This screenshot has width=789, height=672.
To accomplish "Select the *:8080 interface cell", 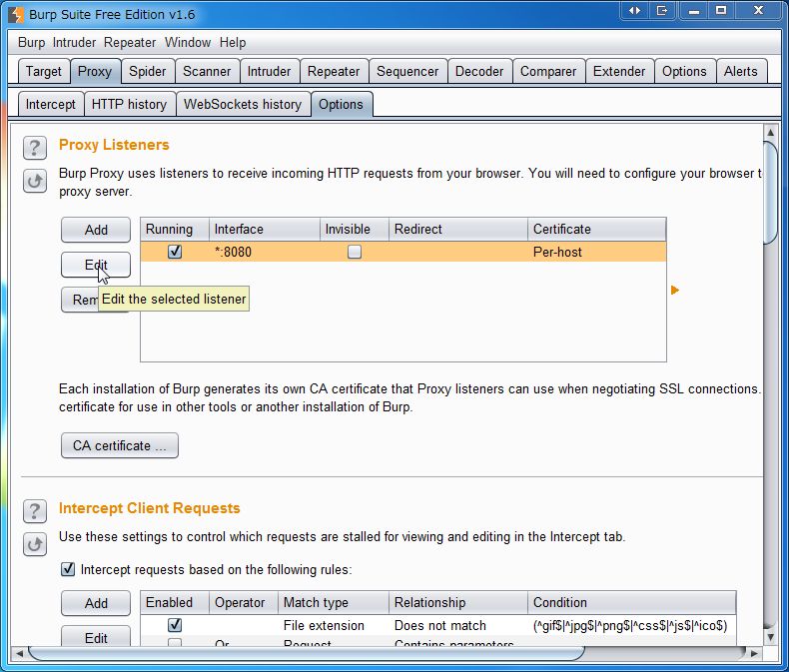I will pos(265,252).
